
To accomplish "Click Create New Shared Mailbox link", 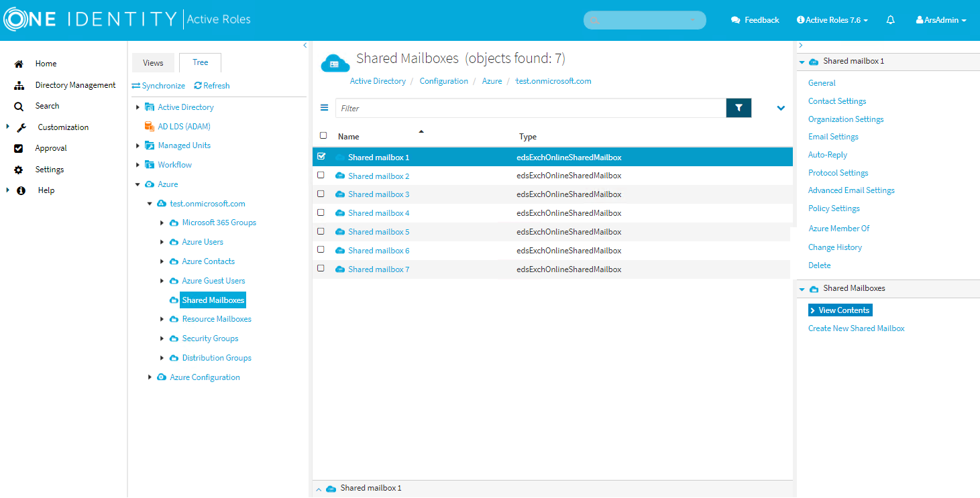I will [857, 328].
